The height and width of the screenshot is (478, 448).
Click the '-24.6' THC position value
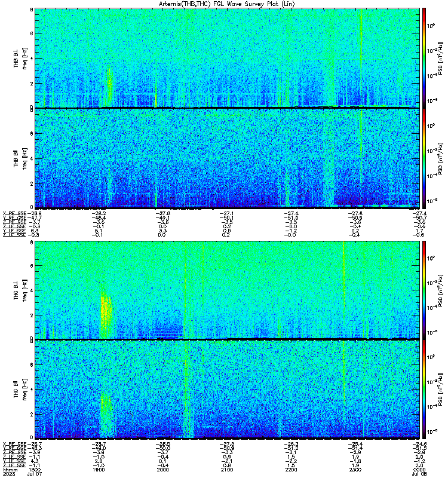(419, 444)
